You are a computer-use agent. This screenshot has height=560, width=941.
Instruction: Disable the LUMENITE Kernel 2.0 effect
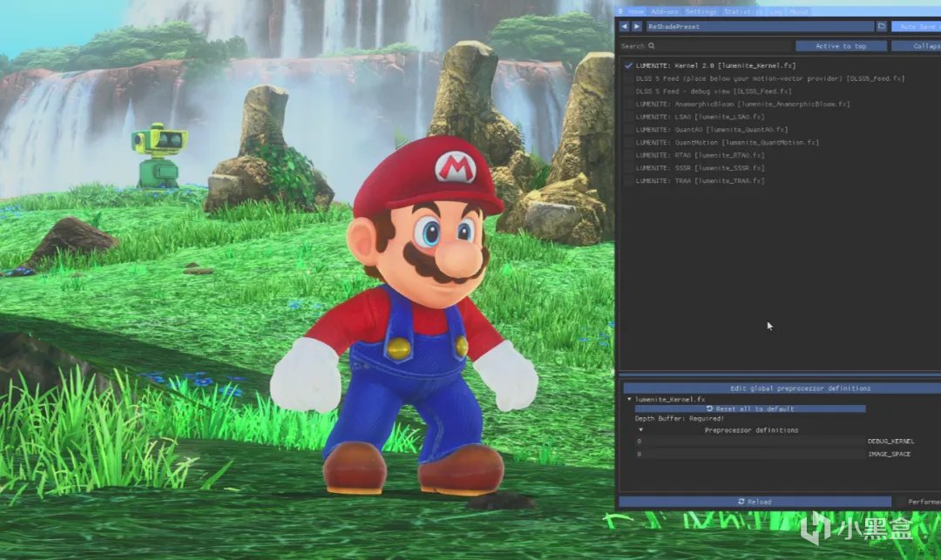click(628, 65)
